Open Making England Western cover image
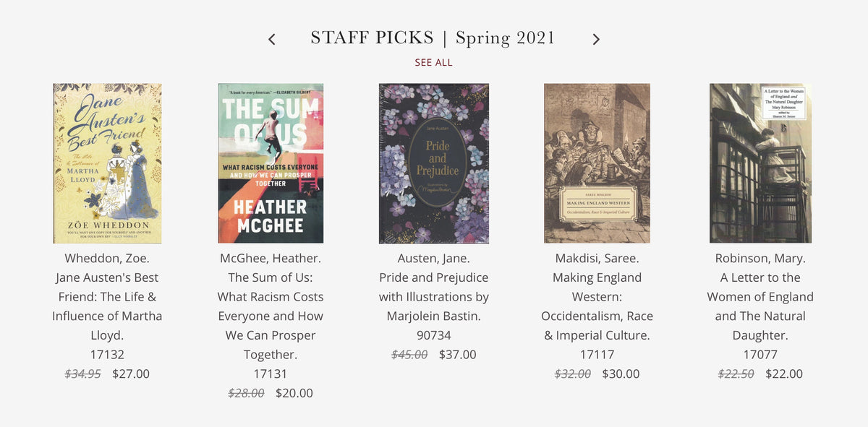868x427 pixels. click(597, 163)
